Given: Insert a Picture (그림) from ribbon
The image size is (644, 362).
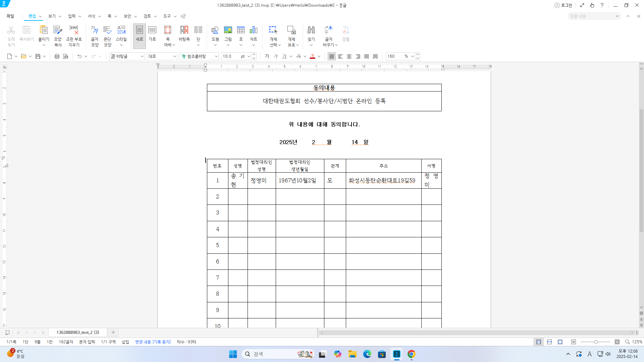Looking at the screenshot, I should (228, 30).
